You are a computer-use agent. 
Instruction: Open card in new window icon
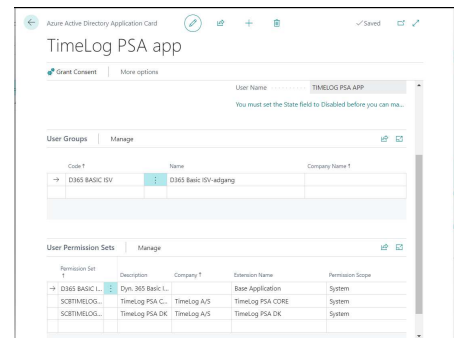tap(401, 23)
